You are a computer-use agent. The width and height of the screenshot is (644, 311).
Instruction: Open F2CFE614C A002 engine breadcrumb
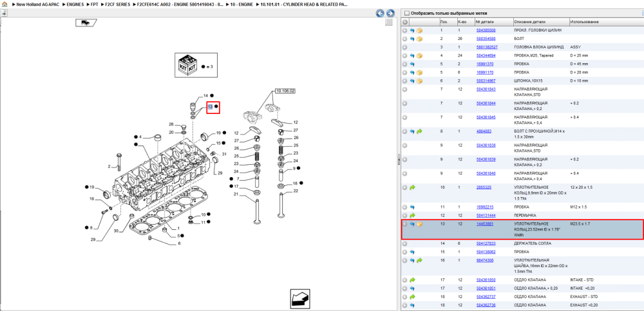(180, 4)
